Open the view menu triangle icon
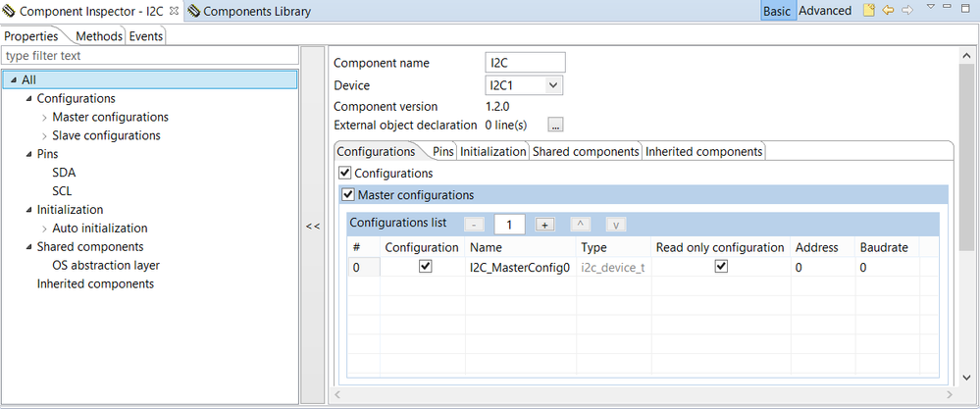980x409 pixels. (930, 8)
